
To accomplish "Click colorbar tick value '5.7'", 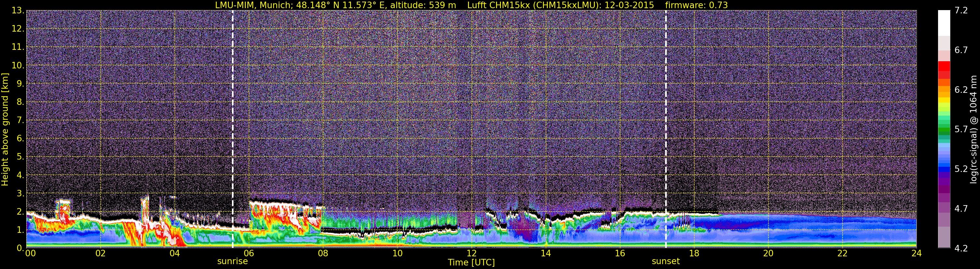I will coord(961,130).
